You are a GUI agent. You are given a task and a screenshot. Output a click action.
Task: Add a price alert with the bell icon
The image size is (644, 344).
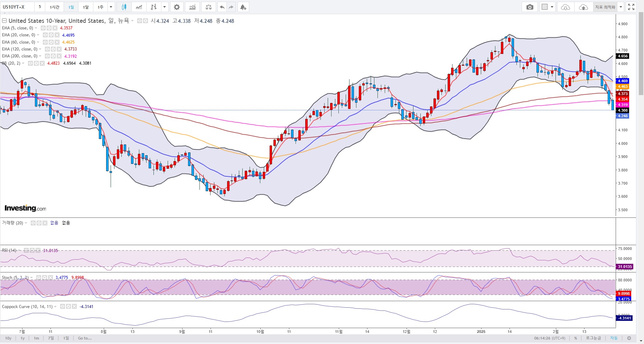243,7
